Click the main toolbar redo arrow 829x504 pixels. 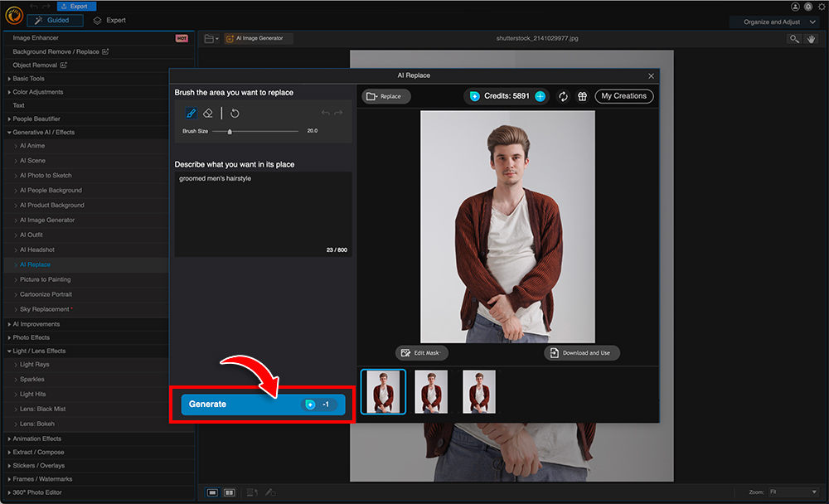[x=46, y=7]
